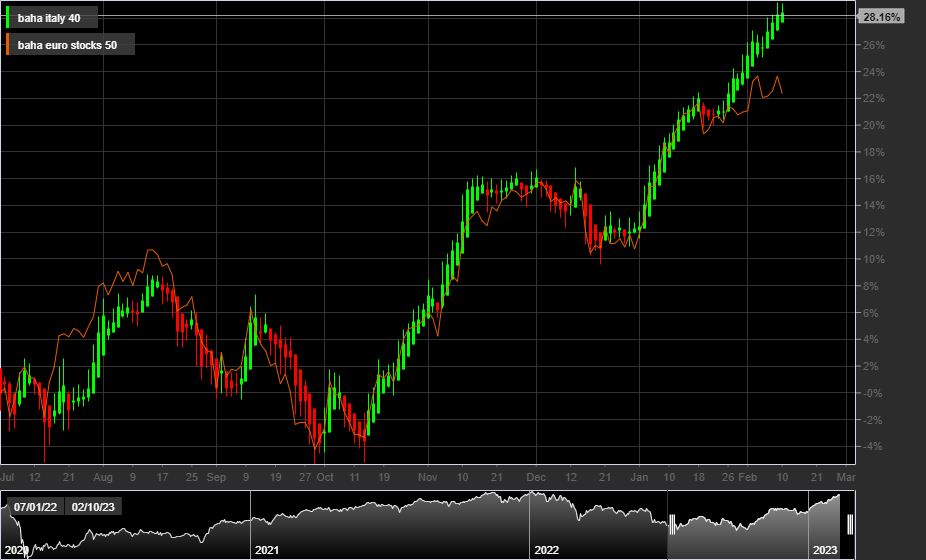Click the 10% label on percent axis
The image size is (926, 560).
click(873, 259)
